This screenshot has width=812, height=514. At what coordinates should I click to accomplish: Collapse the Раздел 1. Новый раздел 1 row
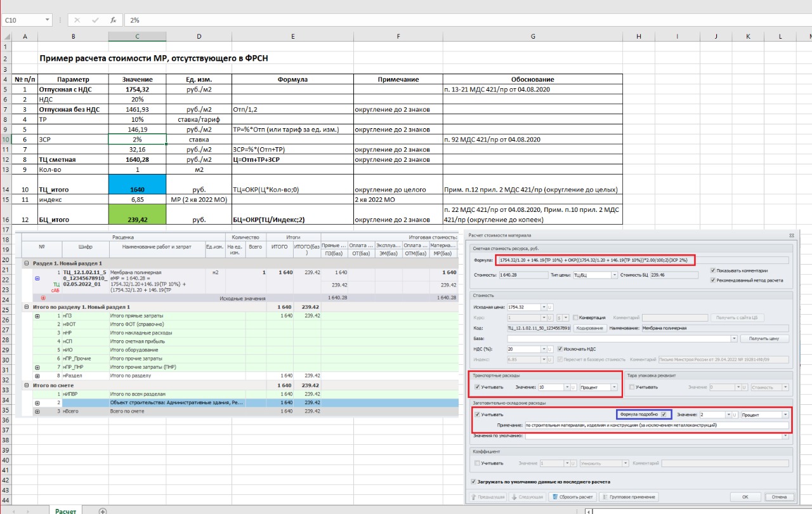pyautogui.click(x=26, y=263)
